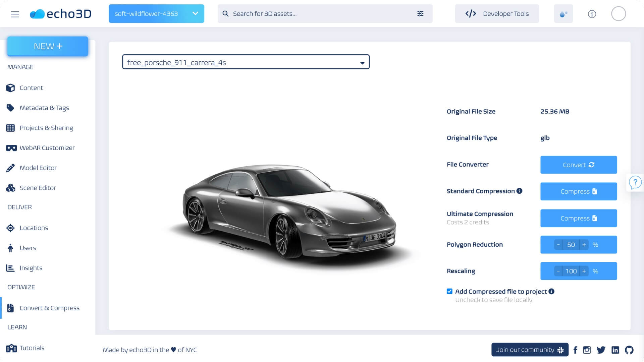The height and width of the screenshot is (362, 644).
Task: Click the Insights chart icon
Action: (x=10, y=268)
